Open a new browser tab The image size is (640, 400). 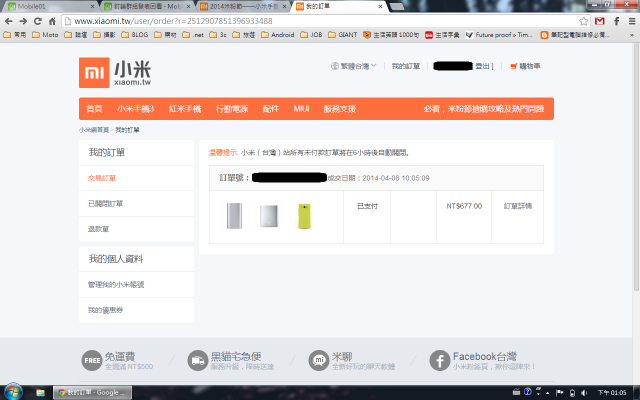(x=397, y=7)
